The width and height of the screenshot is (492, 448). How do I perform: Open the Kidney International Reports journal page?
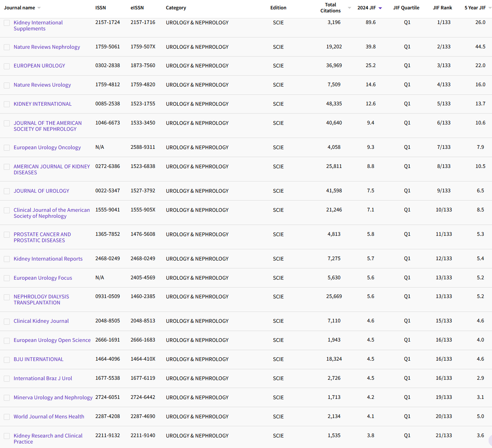point(48,259)
